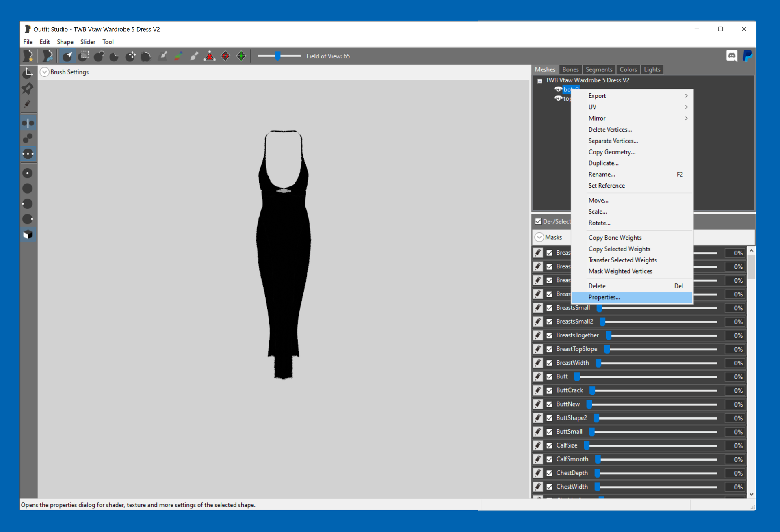Image resolution: width=780 pixels, height=532 pixels.
Task: Uncheck the BreastsTogether slider checkbox
Action: point(550,335)
